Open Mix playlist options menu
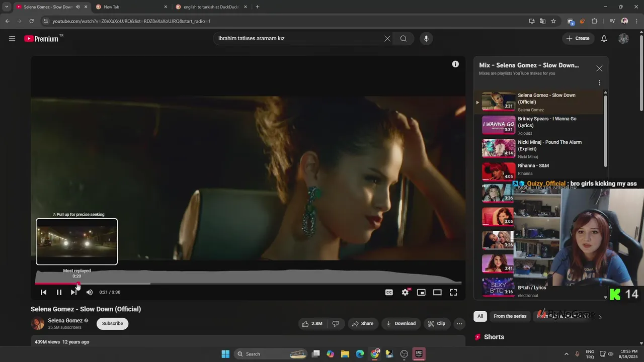Screen dimensions: 644x362 click(599, 83)
